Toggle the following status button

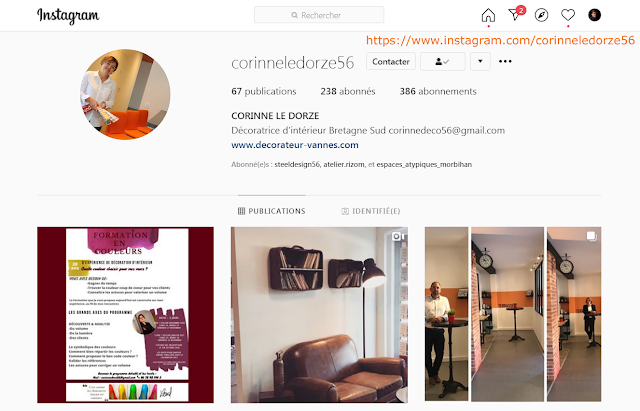coord(442,62)
